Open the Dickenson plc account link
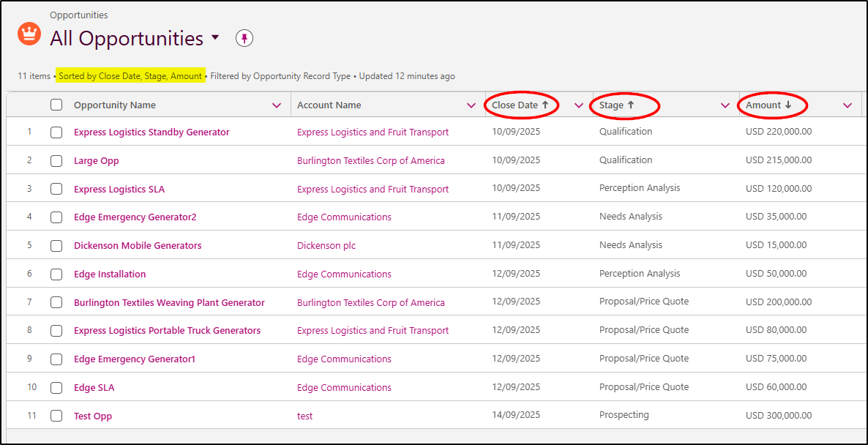 [x=326, y=246]
